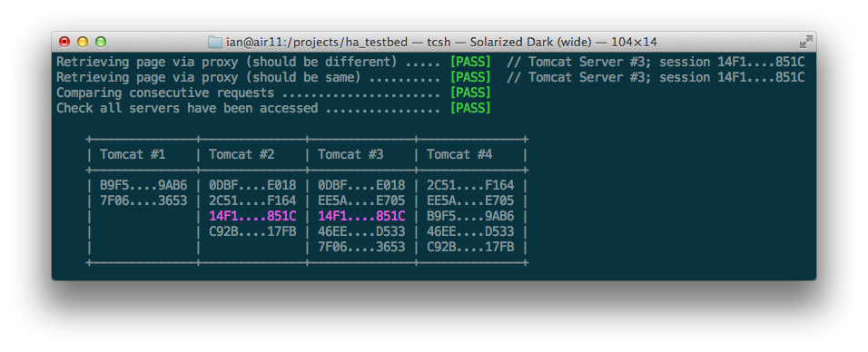Click the [PASS] after 'Check all servers'
868x352 pixels.
tap(470, 109)
